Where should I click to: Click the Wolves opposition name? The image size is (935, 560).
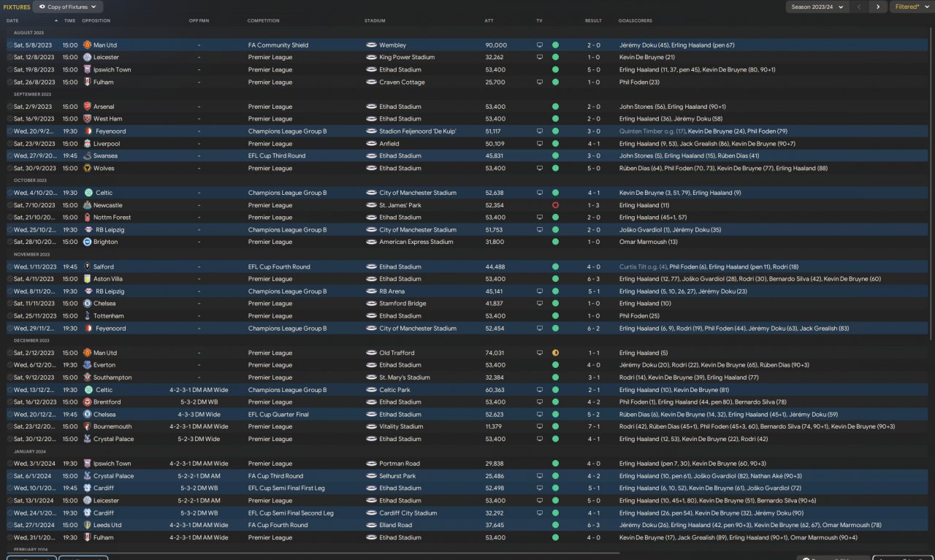(x=104, y=168)
